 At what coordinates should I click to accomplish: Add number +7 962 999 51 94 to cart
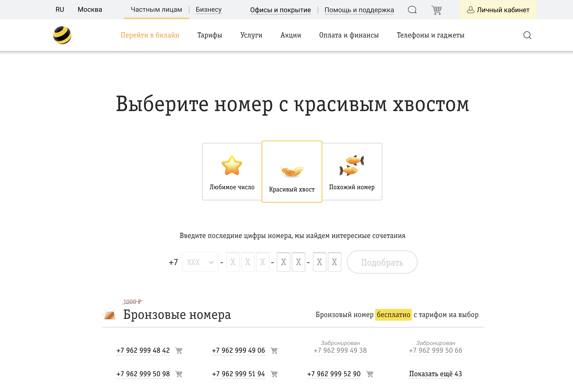[274, 374]
